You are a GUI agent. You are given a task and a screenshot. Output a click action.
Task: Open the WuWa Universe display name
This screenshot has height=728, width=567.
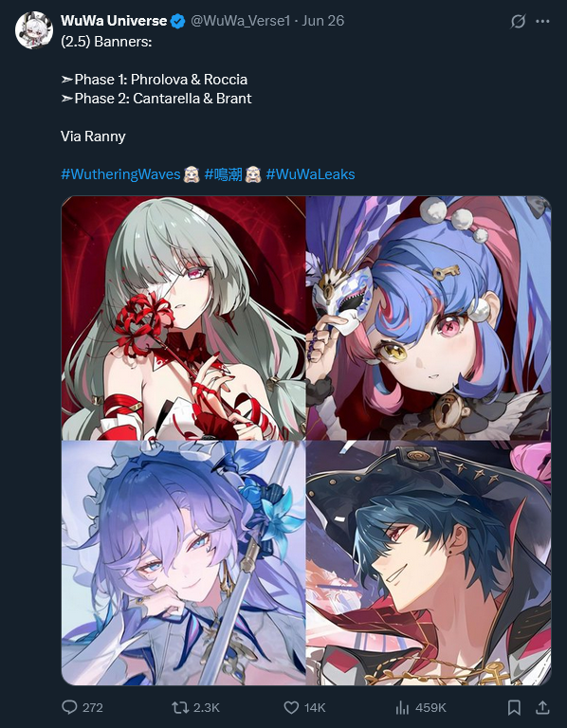pyautogui.click(x=114, y=21)
